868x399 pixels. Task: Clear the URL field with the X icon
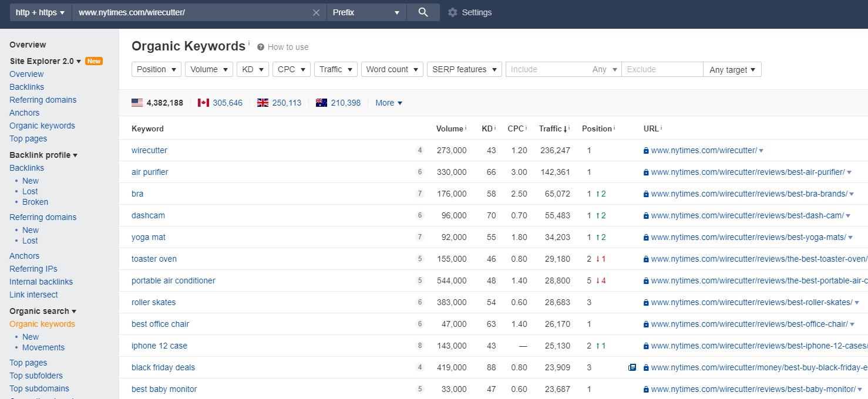click(316, 12)
